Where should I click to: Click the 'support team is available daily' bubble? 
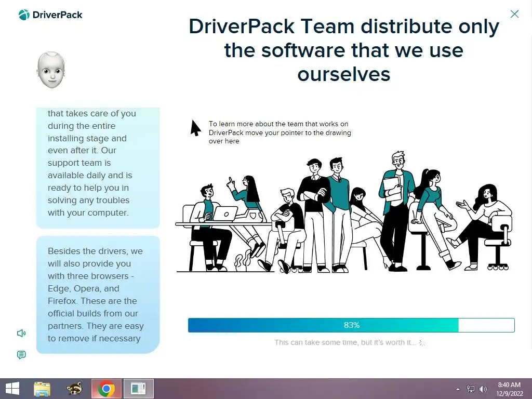[x=98, y=168]
